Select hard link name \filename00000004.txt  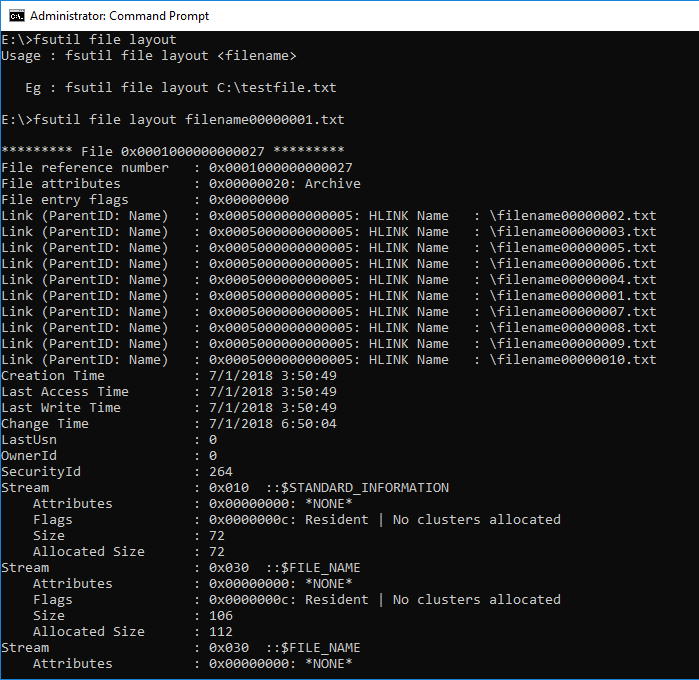click(573, 280)
